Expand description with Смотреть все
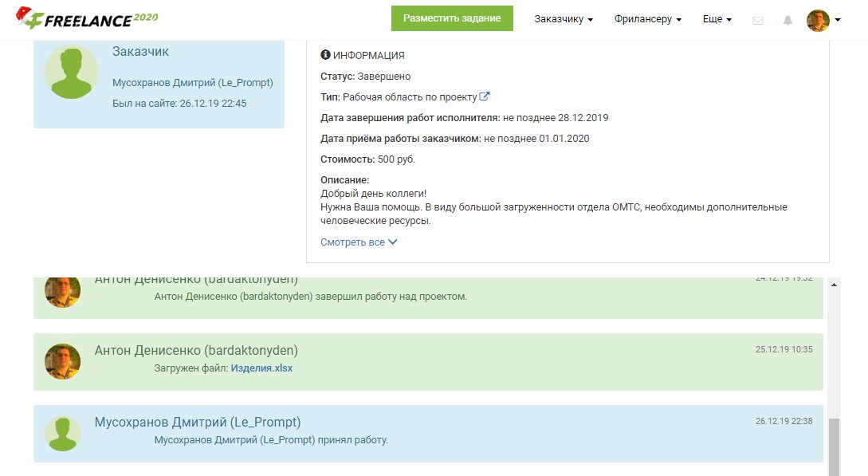The width and height of the screenshot is (868, 476). (359, 242)
